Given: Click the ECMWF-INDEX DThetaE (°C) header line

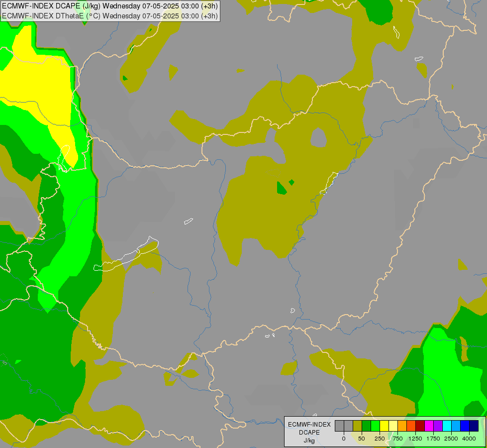Looking at the screenshot, I should 110,16.
